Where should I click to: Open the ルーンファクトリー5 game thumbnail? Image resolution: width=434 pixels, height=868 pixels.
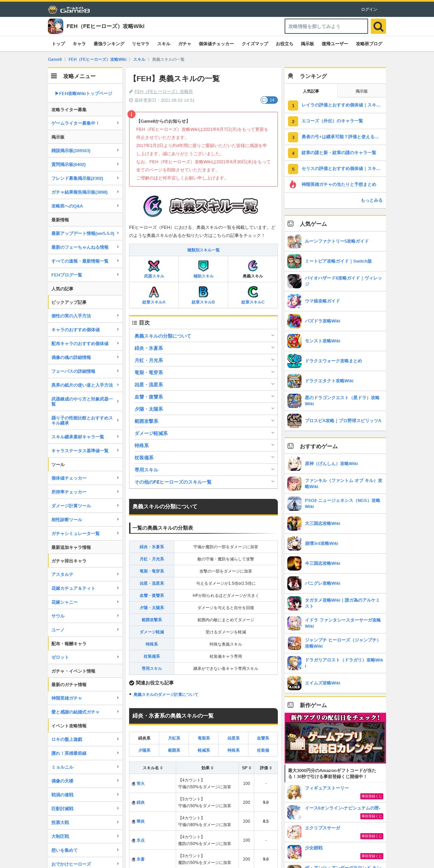[x=294, y=241]
